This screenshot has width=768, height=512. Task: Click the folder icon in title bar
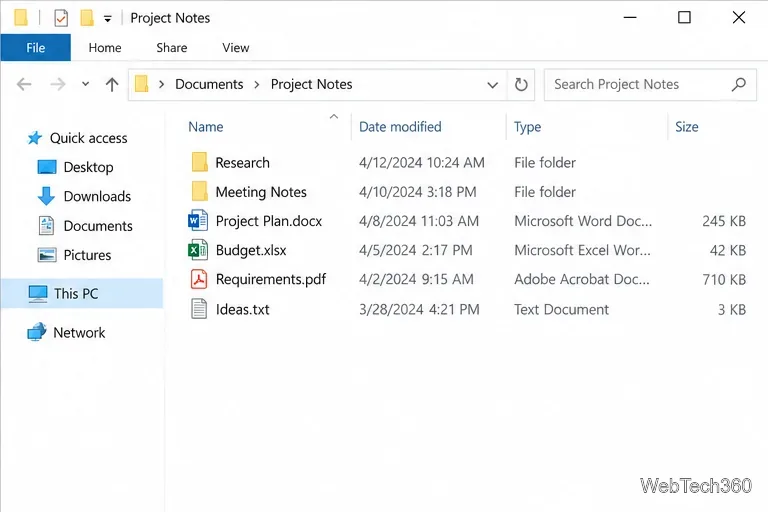[x=21, y=18]
